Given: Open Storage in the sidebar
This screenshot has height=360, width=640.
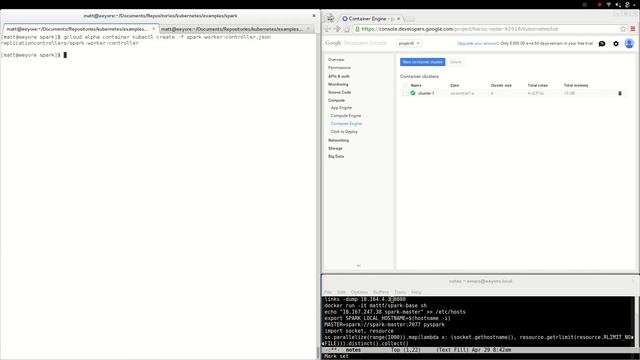Looking at the screenshot, I should click(x=335, y=149).
